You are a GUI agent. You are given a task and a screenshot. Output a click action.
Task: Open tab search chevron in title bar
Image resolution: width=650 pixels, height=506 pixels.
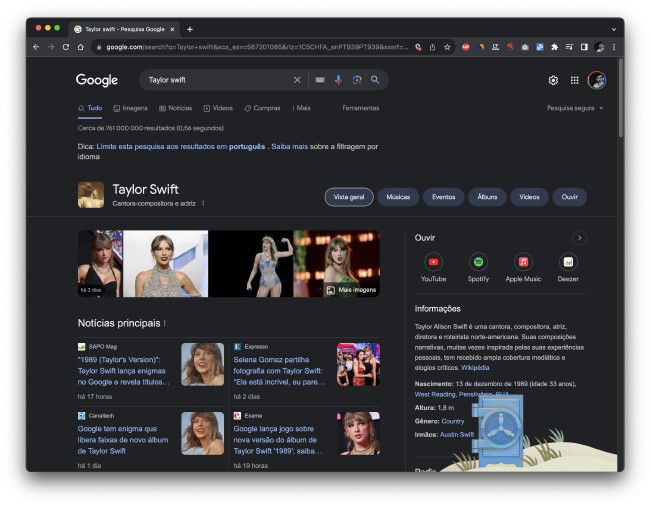pos(614,29)
